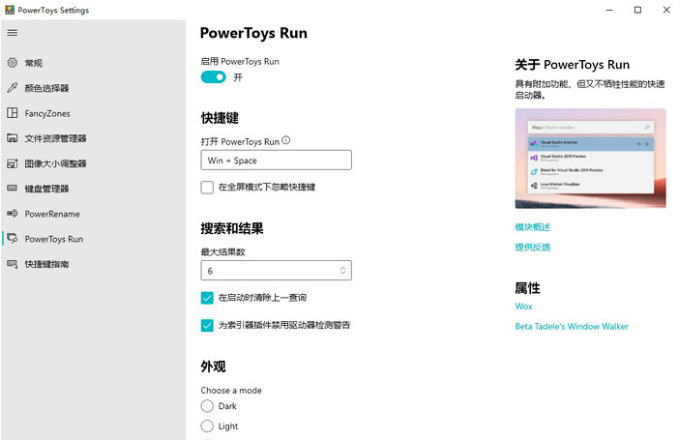Click the Choose a mode label
695x440 pixels.
pos(231,390)
